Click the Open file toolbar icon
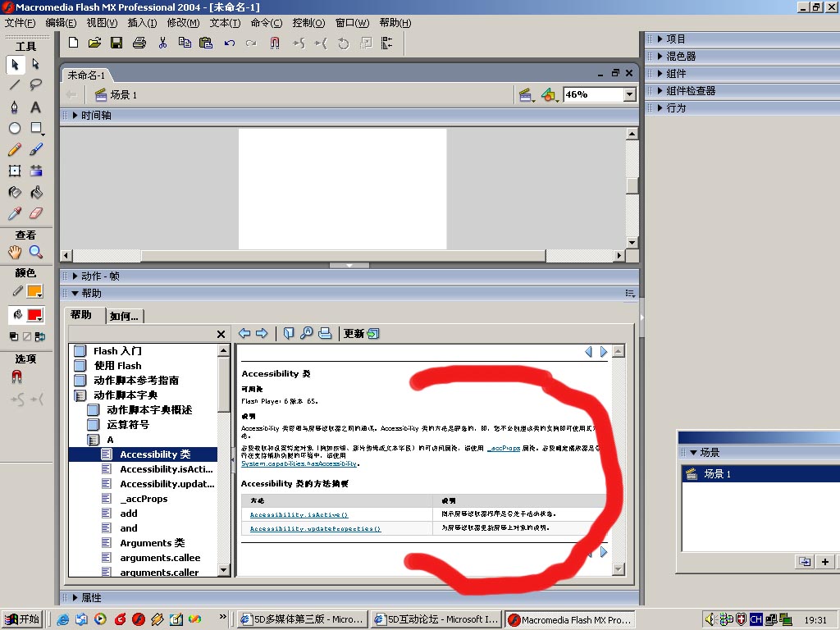This screenshot has width=840, height=630. [x=95, y=43]
